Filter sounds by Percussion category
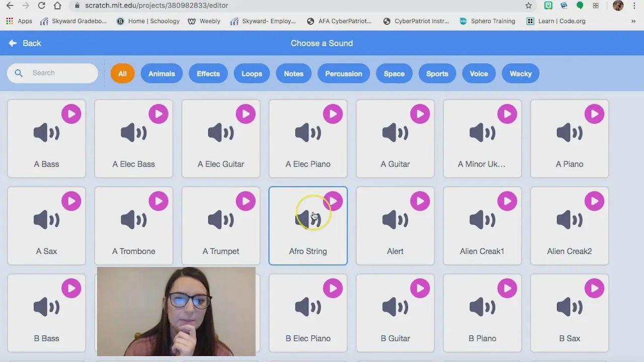 pyautogui.click(x=344, y=73)
